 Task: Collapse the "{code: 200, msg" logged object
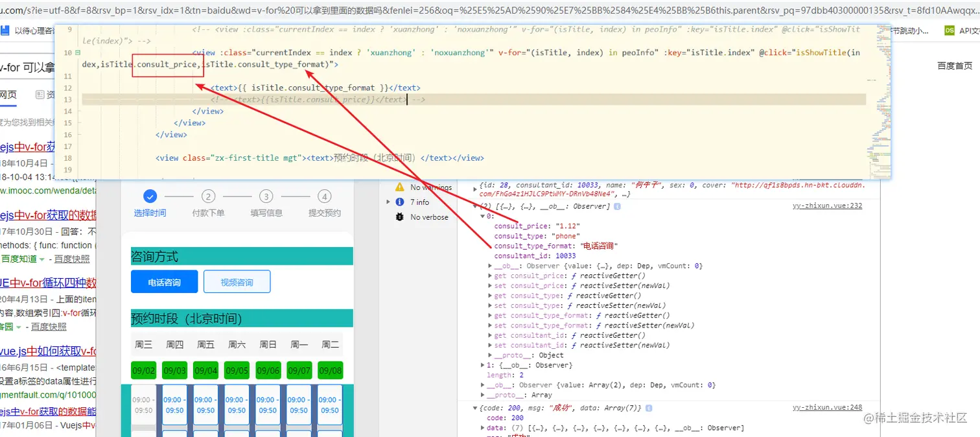(x=476, y=408)
